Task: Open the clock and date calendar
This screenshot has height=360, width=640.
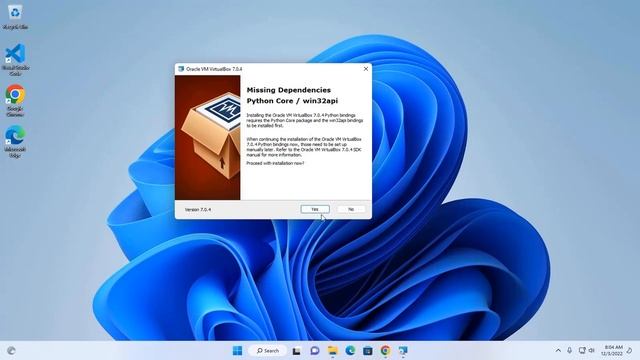Action: pyautogui.click(x=612, y=350)
